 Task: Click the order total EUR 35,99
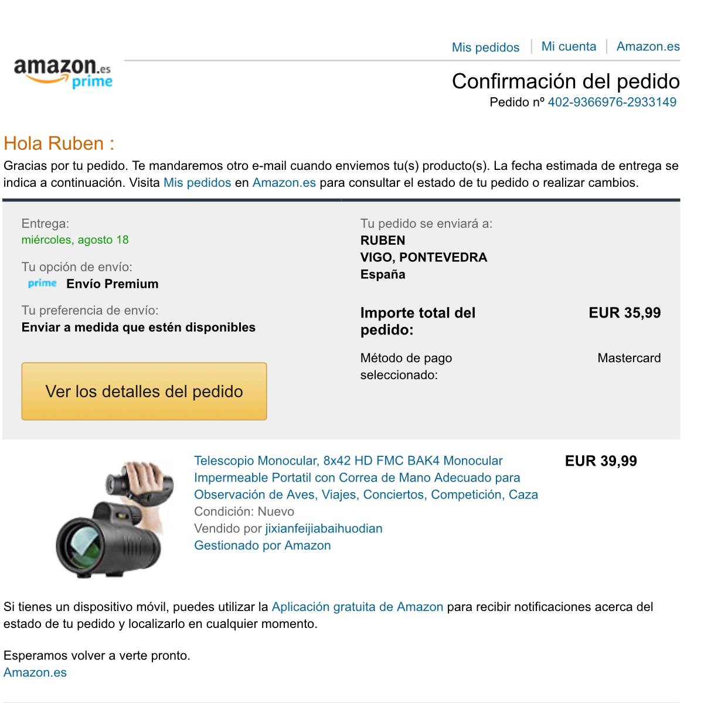pyautogui.click(x=625, y=313)
